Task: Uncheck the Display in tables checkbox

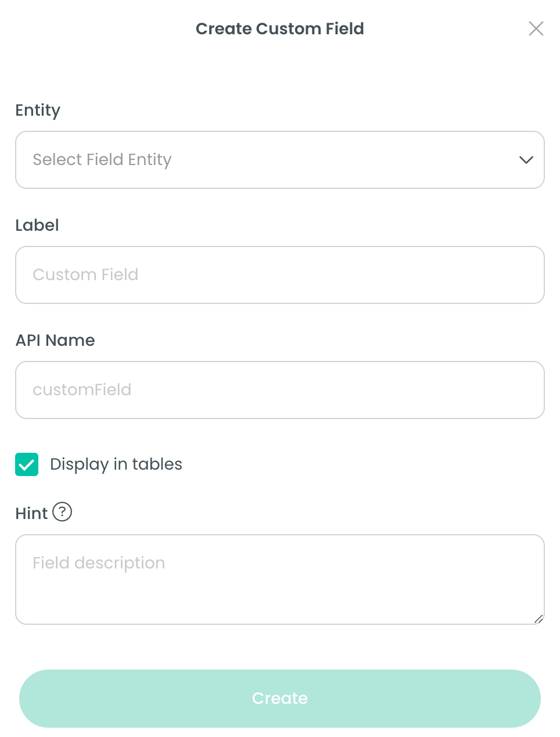Action: click(x=27, y=464)
